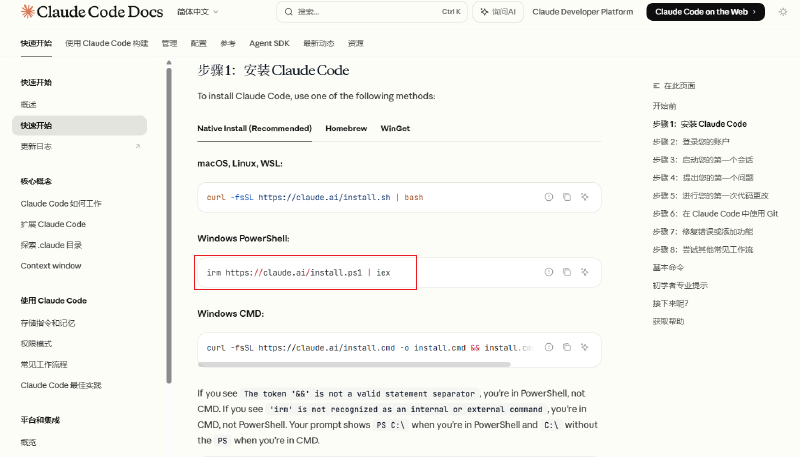Screen dimensions: 800x457
Task: Select Native Install (Recommended) tab
Action: [x=255, y=129]
